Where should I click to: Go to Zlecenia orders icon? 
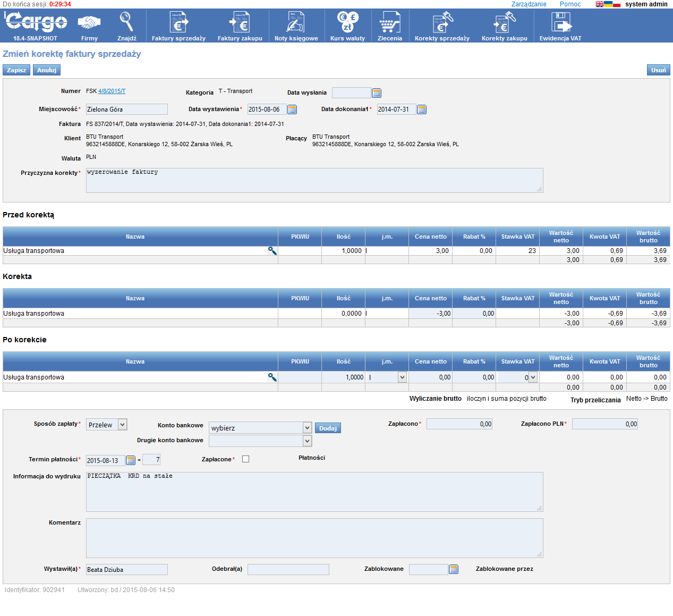click(x=389, y=26)
